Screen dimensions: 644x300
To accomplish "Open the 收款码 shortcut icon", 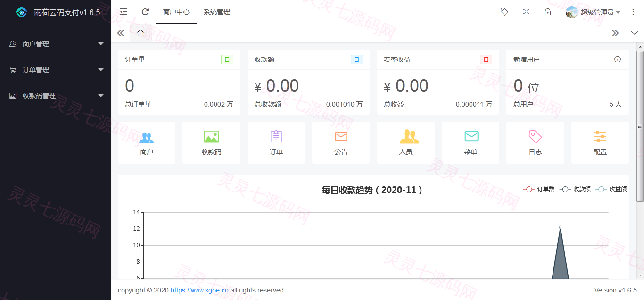I will click(x=211, y=137).
